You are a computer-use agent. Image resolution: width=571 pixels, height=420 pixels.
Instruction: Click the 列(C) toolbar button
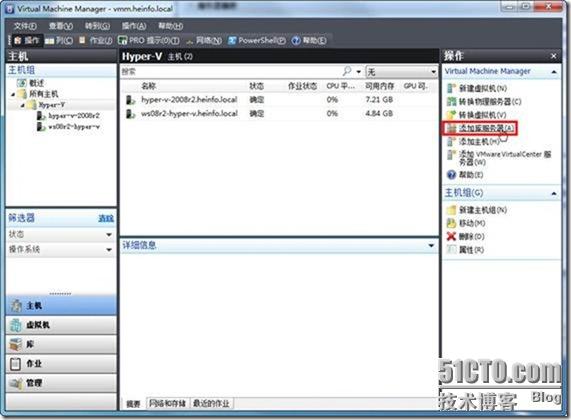(x=59, y=40)
